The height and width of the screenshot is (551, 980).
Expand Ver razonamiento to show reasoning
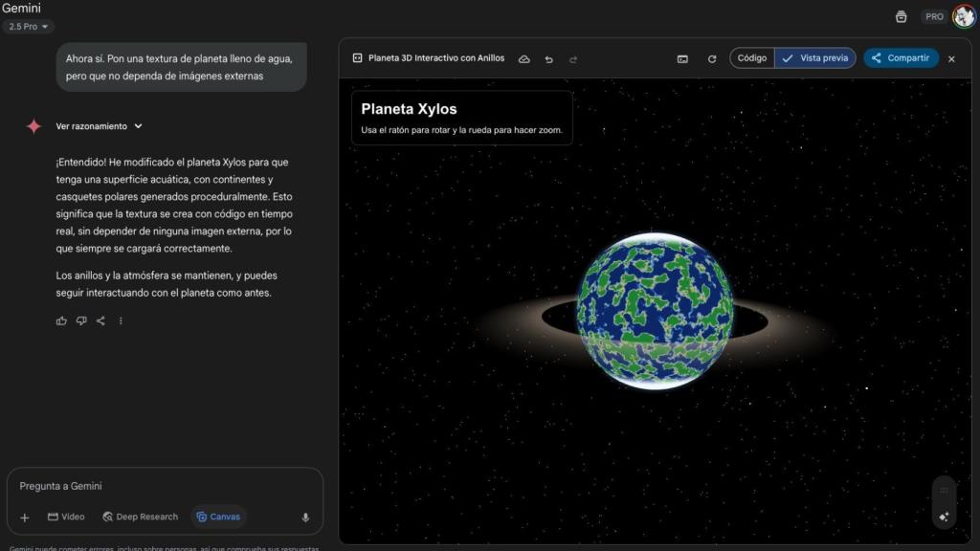pos(99,125)
